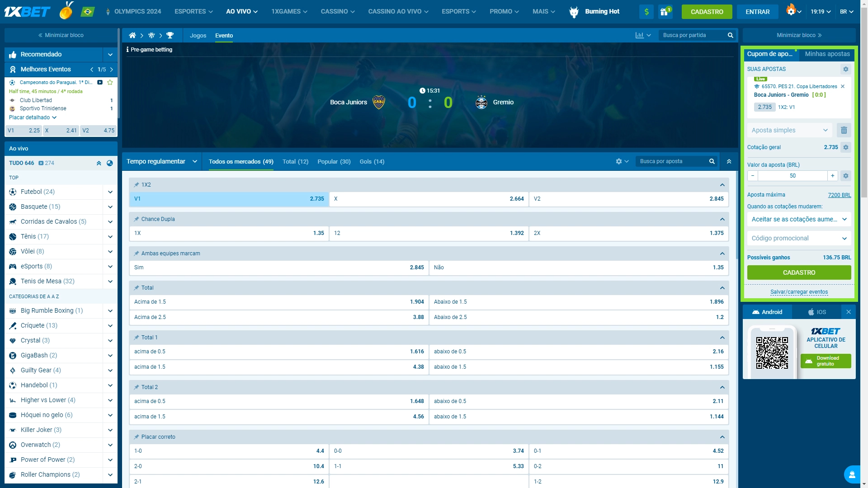Open the Salvar/carregar eventos link
The height and width of the screenshot is (488, 868).
799,292
